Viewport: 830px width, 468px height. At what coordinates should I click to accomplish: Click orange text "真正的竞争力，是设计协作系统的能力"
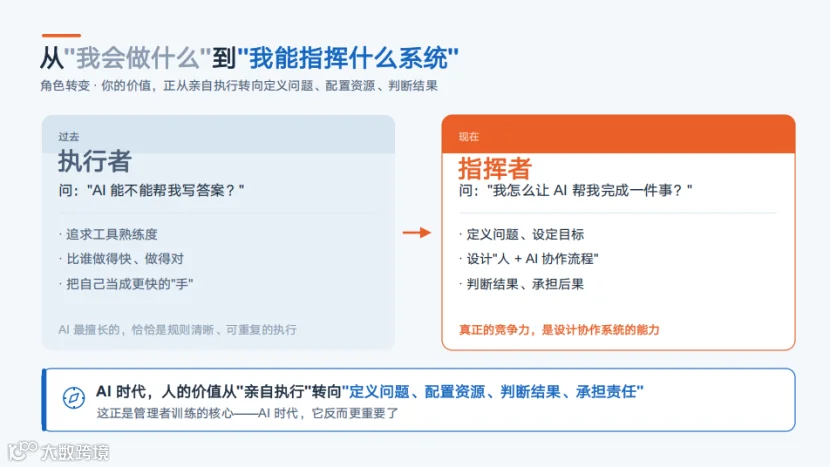559,330
